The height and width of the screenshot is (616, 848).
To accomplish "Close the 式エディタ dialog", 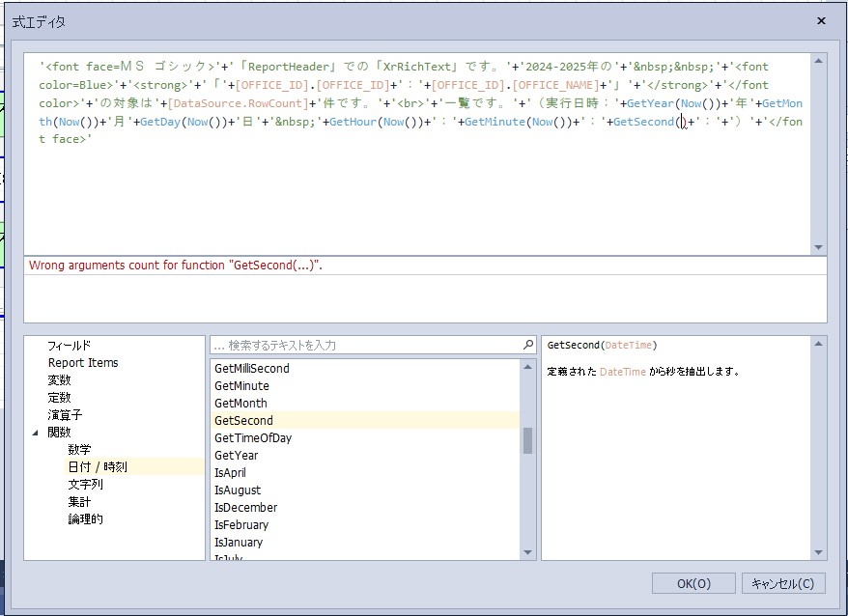I will tap(821, 20).
